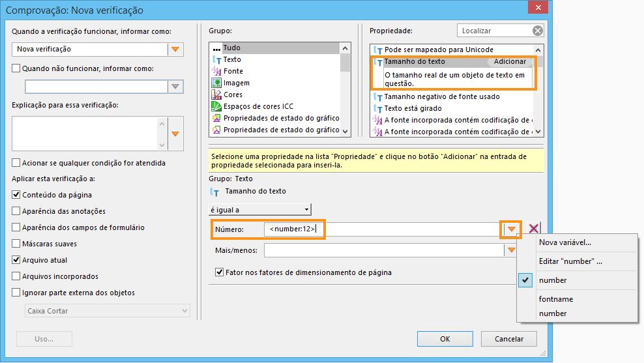This screenshot has width=644, height=363.
Task: Click scroll up arrow of Grupo list
Action: pos(345,48)
